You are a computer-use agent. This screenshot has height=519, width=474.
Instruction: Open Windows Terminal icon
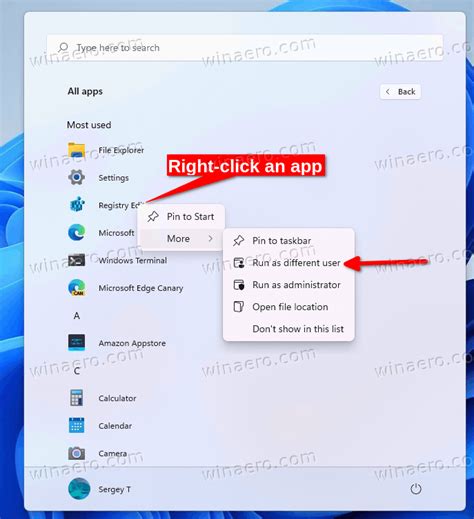point(76,260)
